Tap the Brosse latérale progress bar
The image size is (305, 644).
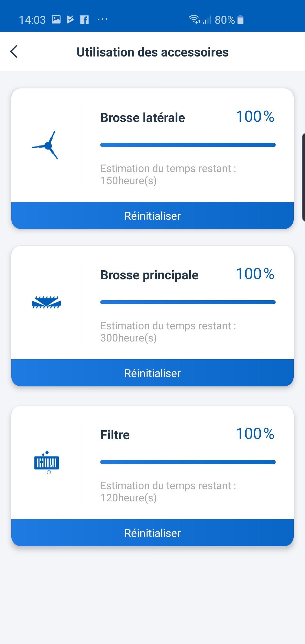[x=188, y=145]
